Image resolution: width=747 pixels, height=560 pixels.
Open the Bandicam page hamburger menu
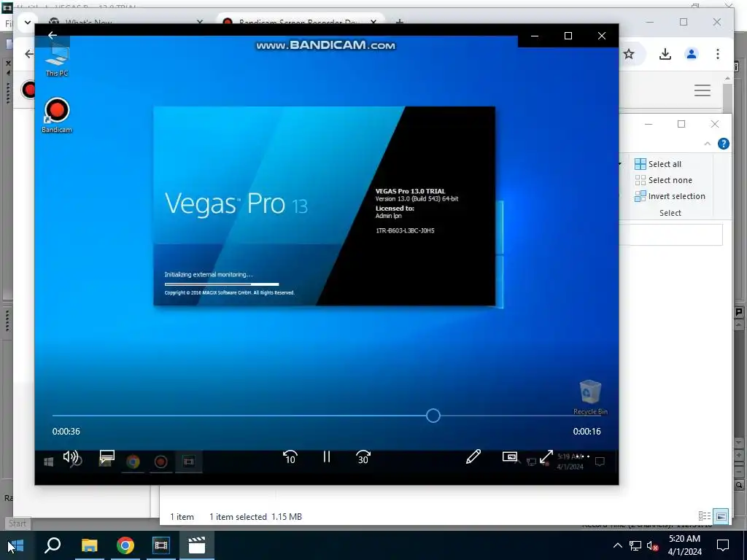click(x=703, y=90)
